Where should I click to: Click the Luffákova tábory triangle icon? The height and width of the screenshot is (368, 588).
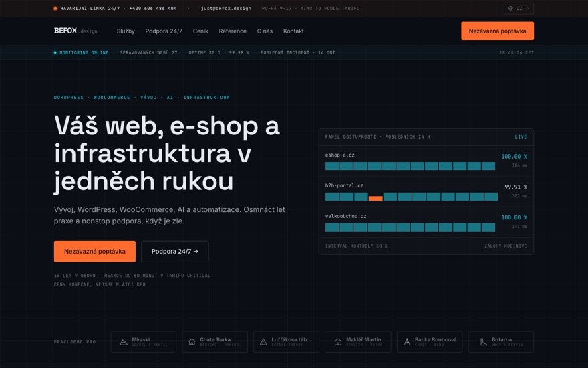coord(263,342)
